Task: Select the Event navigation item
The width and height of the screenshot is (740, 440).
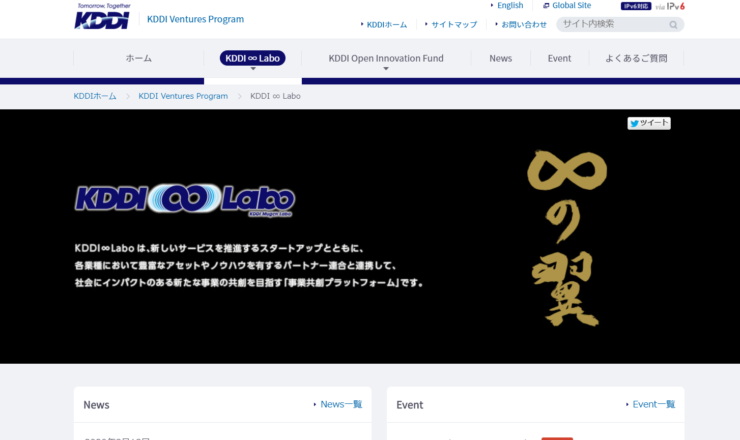Action: click(559, 59)
